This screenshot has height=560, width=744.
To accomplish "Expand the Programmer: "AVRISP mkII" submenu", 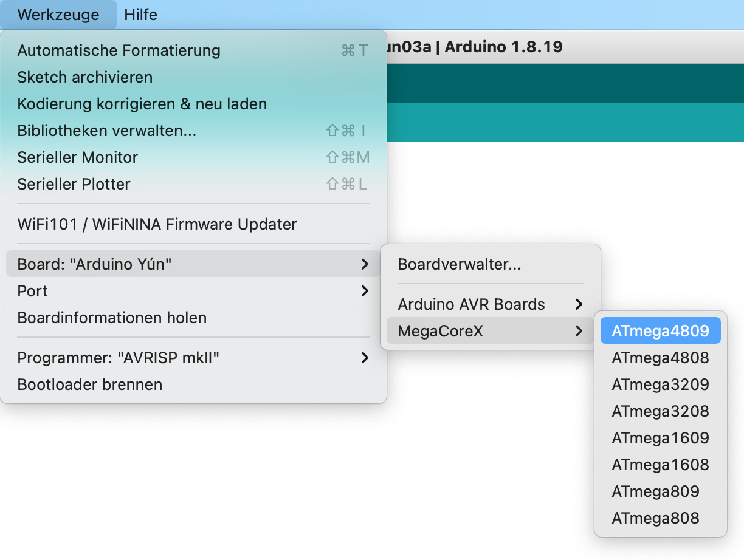I will click(x=193, y=358).
